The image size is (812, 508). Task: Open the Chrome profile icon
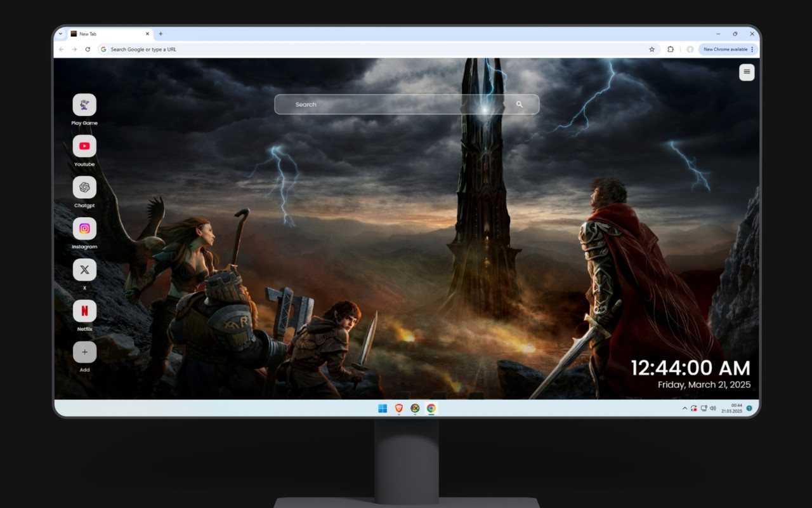click(x=690, y=49)
